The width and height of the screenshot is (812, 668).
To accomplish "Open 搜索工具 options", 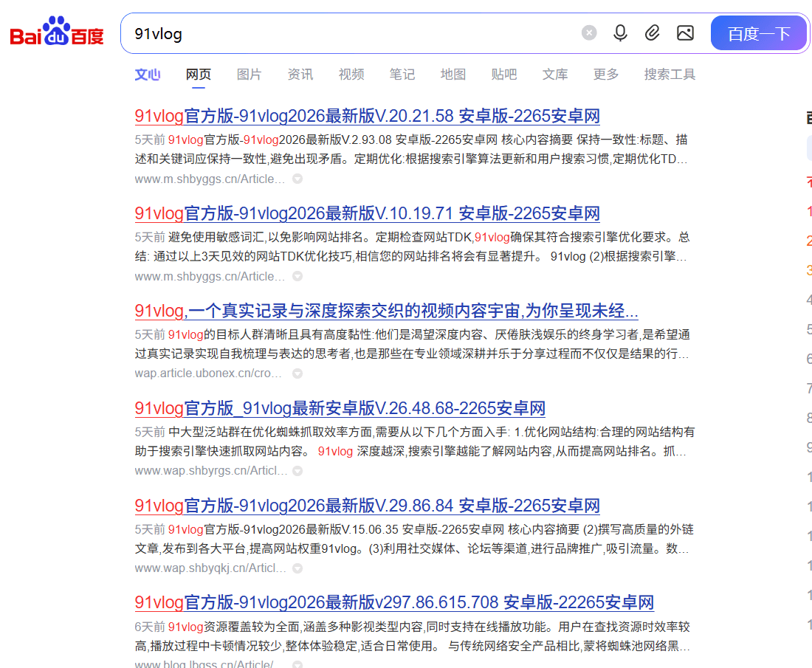I will 670,75.
